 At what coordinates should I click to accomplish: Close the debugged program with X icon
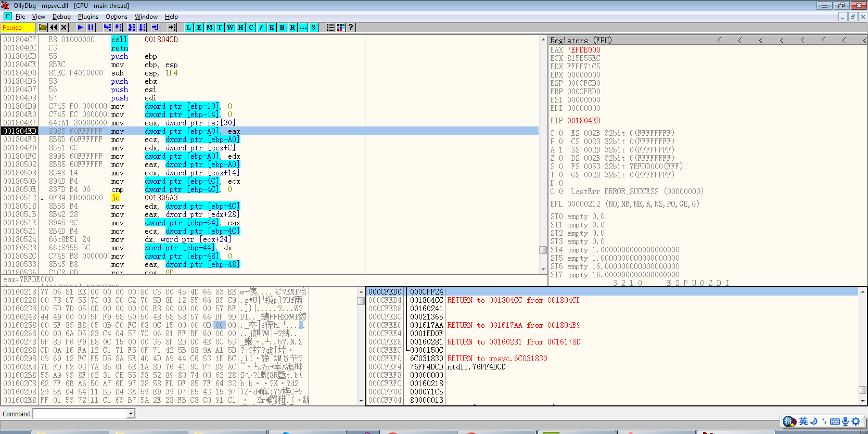64,28
